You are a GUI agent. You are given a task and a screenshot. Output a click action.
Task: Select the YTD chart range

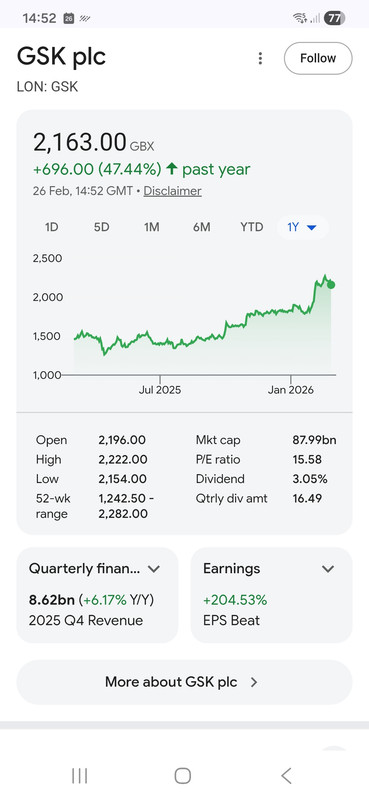pyautogui.click(x=252, y=227)
